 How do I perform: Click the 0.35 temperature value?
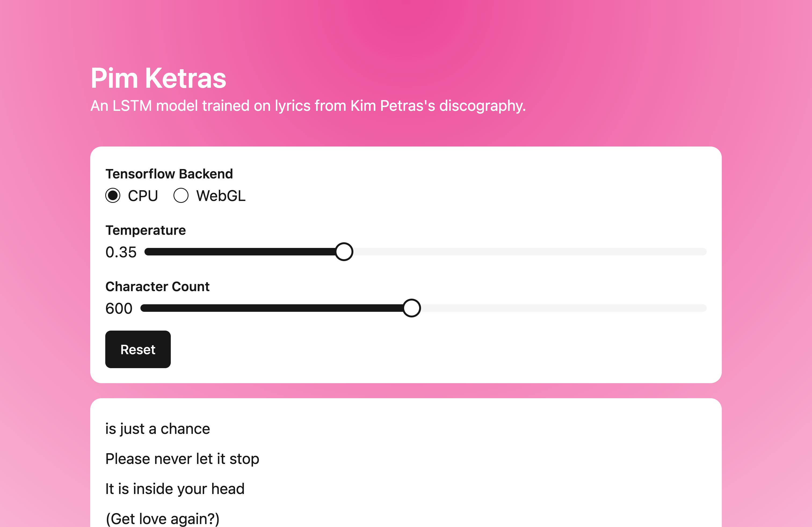coord(121,252)
